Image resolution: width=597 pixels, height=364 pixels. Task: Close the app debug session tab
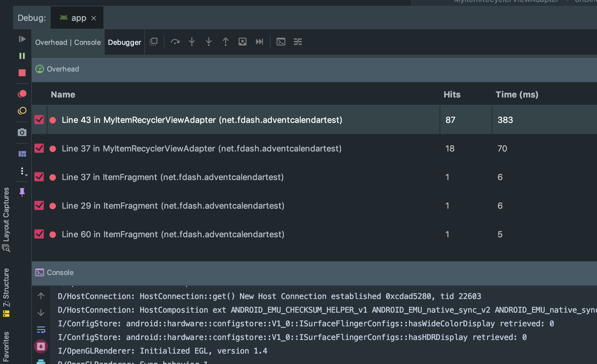94,18
